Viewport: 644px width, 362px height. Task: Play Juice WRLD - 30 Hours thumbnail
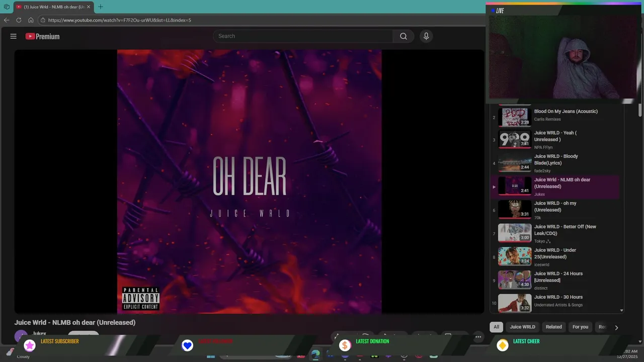[x=515, y=303]
